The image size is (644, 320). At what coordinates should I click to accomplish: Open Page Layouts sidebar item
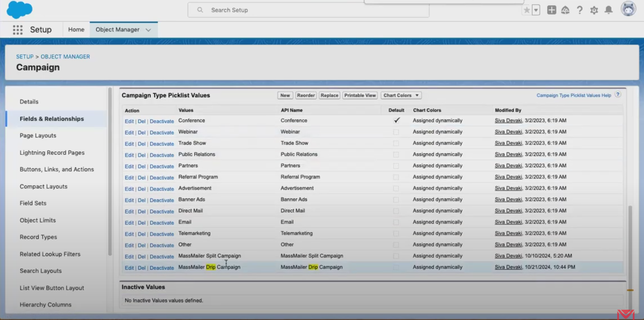[38, 135]
